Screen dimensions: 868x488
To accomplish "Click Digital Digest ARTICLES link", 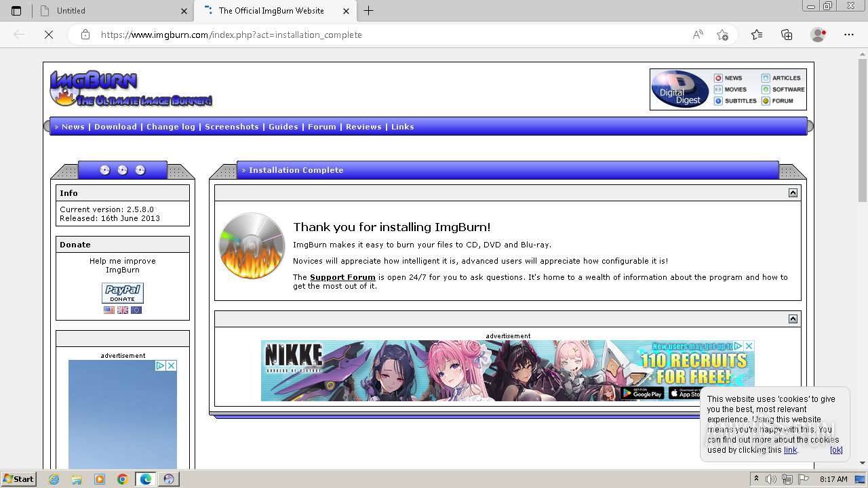I will click(781, 78).
